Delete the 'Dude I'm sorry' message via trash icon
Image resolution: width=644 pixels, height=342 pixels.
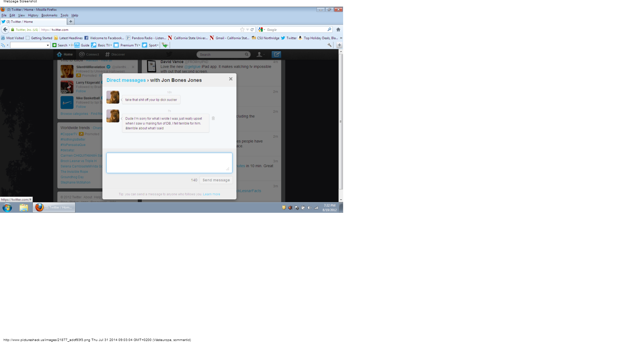click(x=213, y=118)
